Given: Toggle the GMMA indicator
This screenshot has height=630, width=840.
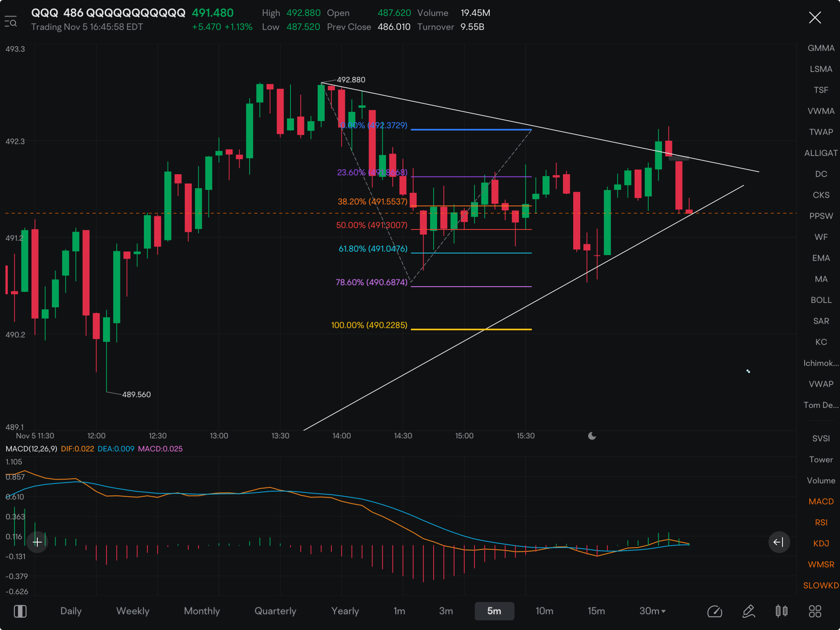Looking at the screenshot, I should (x=821, y=48).
